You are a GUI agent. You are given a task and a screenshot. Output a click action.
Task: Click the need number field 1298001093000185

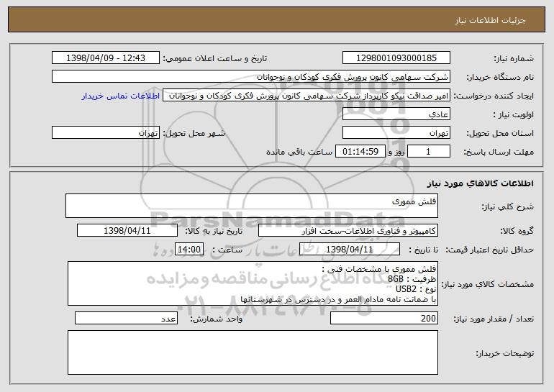pyautogui.click(x=396, y=58)
